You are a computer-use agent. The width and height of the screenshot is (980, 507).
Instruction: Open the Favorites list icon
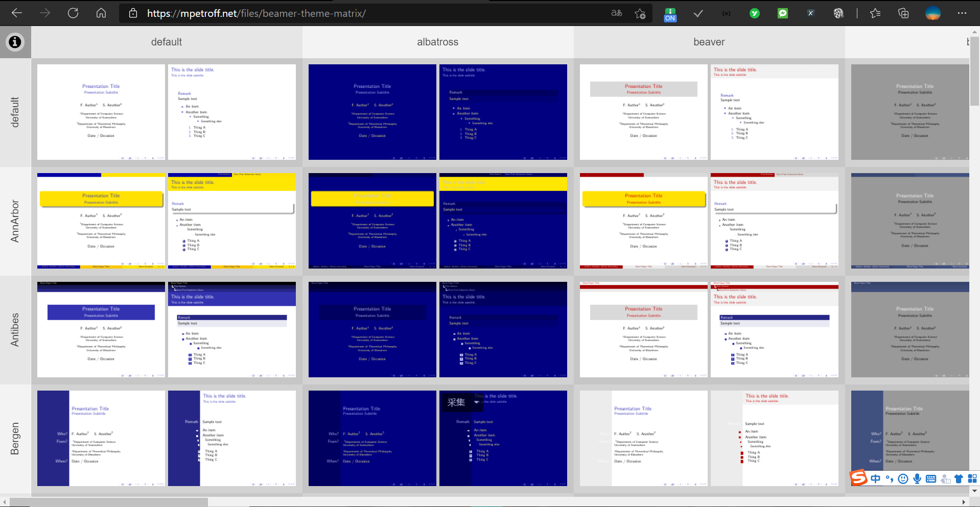875,13
